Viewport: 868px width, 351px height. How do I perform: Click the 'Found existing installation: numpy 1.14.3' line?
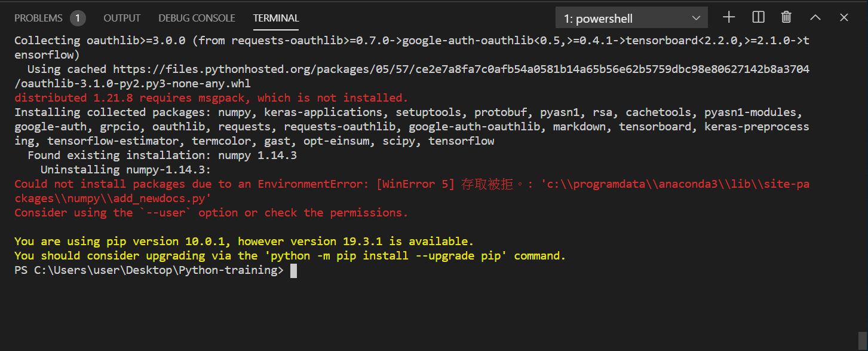point(162,155)
